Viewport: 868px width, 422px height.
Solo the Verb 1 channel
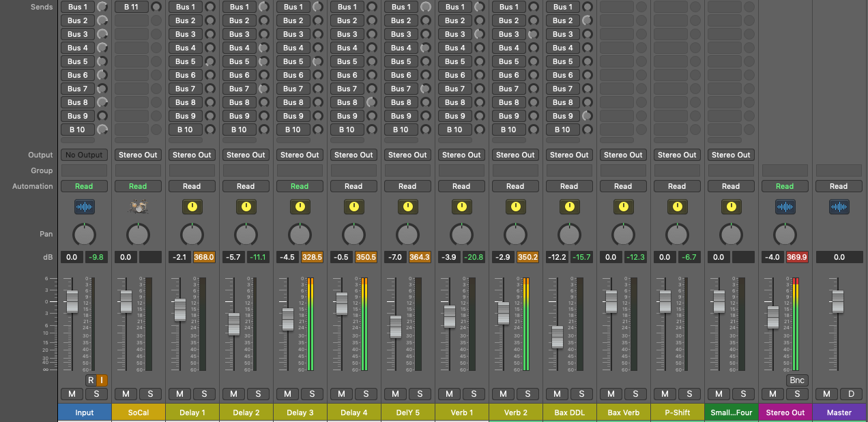tap(474, 394)
